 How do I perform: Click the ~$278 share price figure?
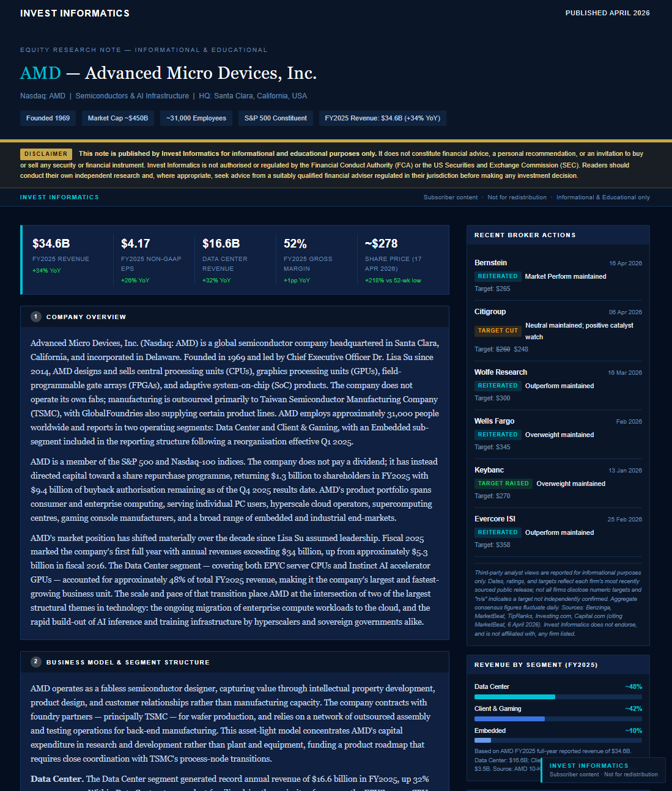[381, 243]
